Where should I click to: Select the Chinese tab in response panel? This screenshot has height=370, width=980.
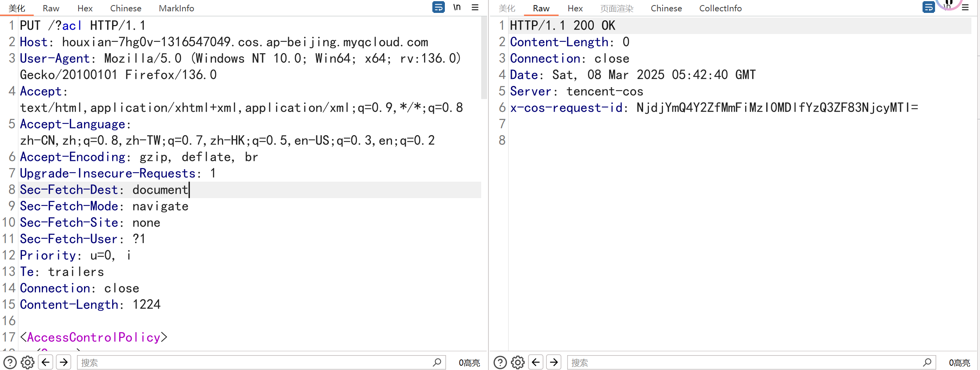pos(666,8)
